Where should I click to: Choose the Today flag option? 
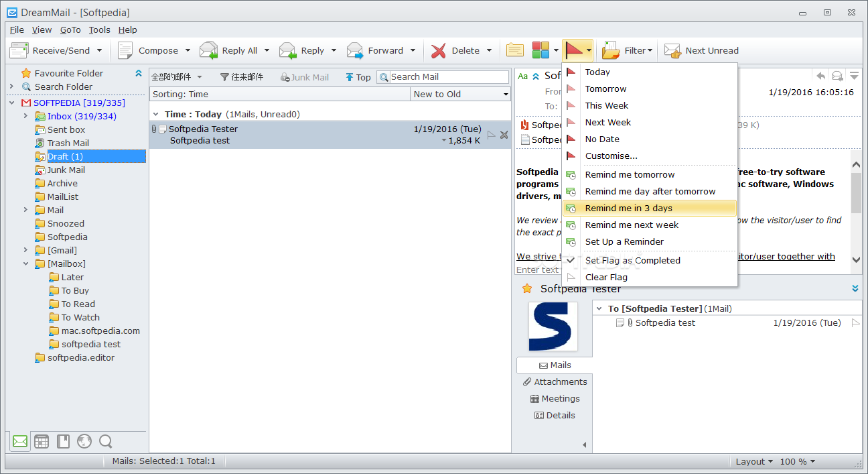650,72
